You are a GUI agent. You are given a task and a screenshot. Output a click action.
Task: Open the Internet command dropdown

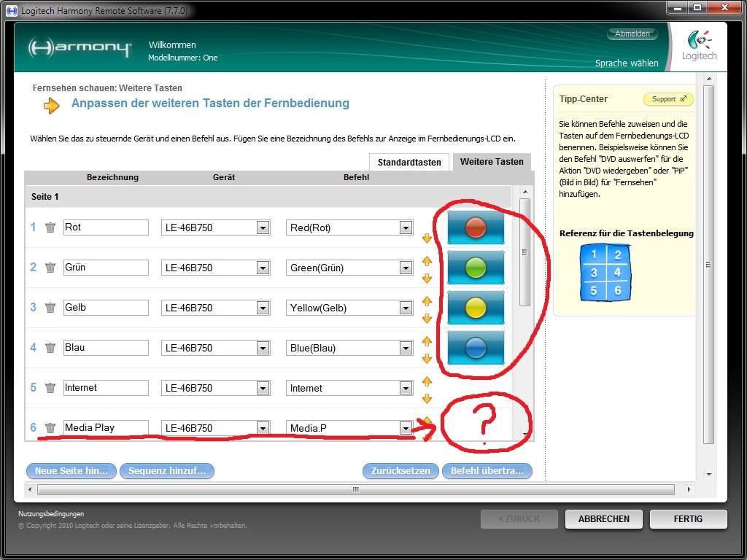pos(406,389)
